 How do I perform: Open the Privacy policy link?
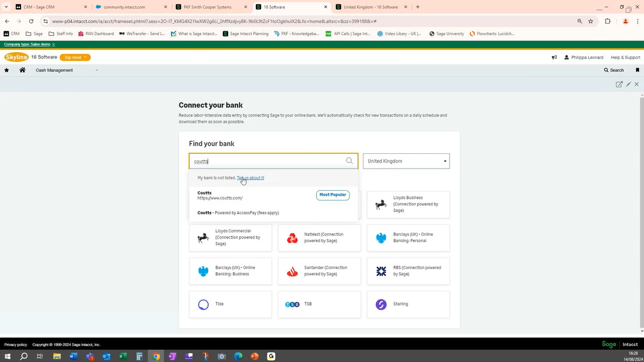point(16,345)
